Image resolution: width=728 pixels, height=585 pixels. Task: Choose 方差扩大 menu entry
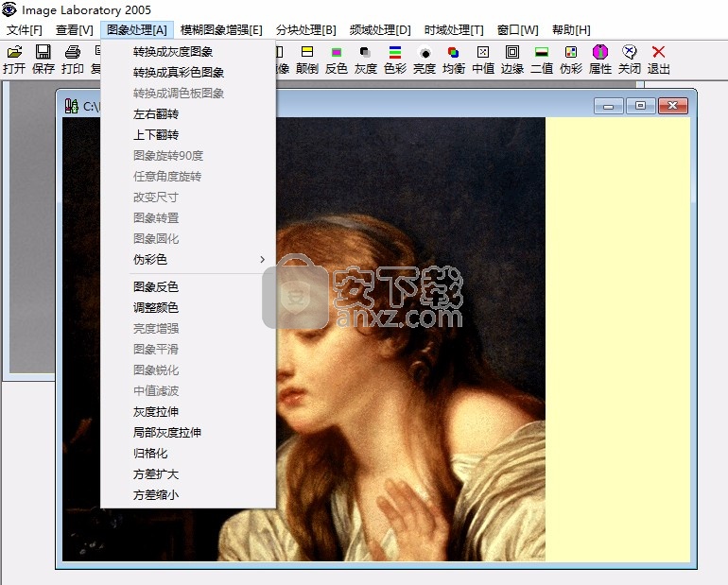[x=188, y=474]
